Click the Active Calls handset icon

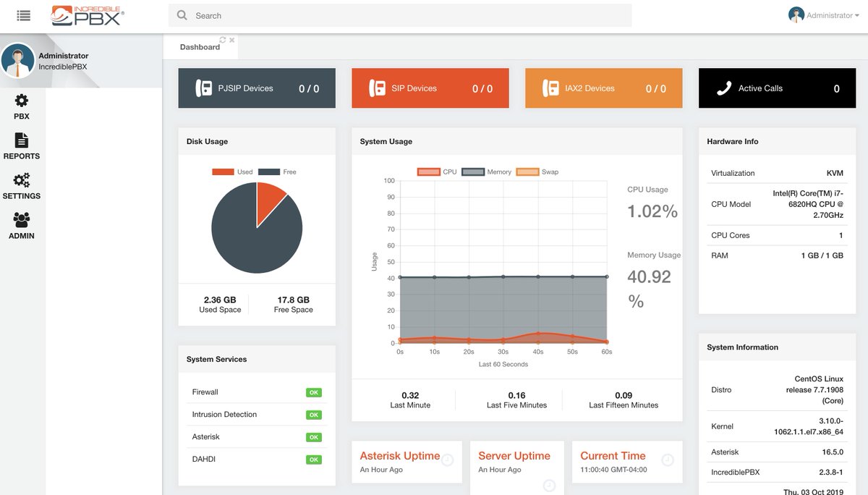coord(724,88)
